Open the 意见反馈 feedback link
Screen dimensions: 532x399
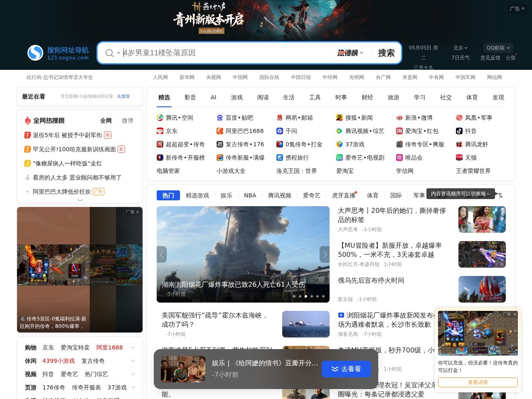click(490, 58)
